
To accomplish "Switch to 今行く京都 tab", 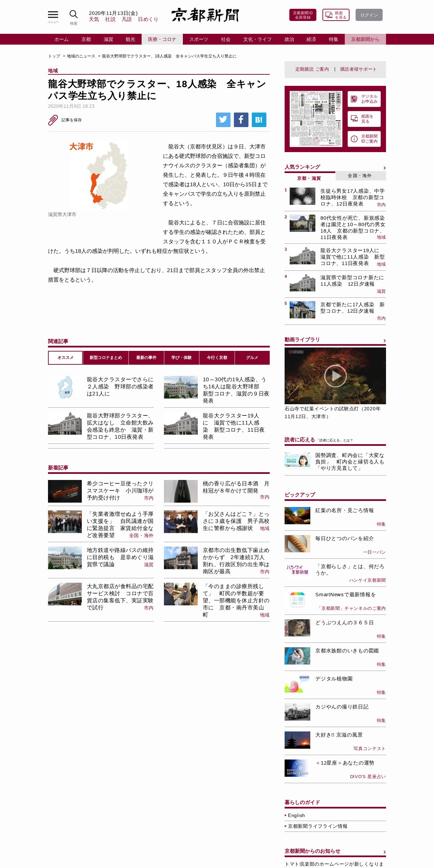I will [x=217, y=358].
